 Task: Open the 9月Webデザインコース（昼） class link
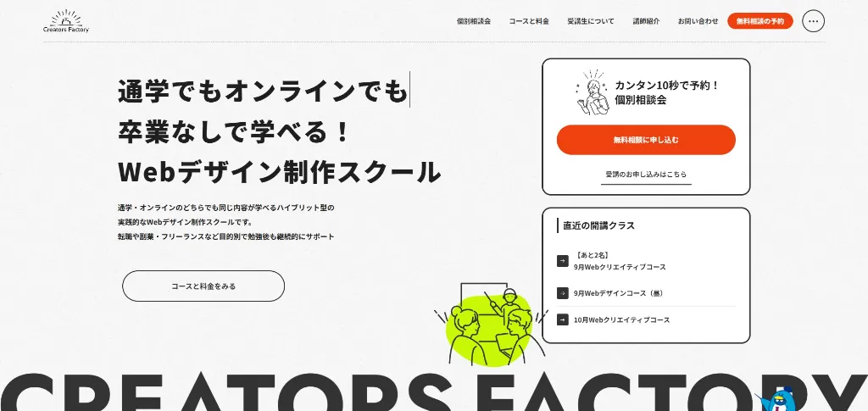[x=619, y=293]
